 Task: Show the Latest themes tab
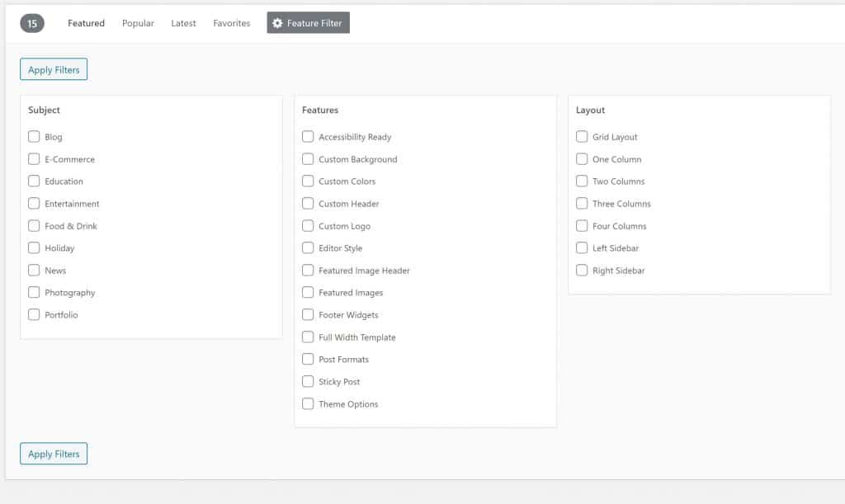click(183, 24)
